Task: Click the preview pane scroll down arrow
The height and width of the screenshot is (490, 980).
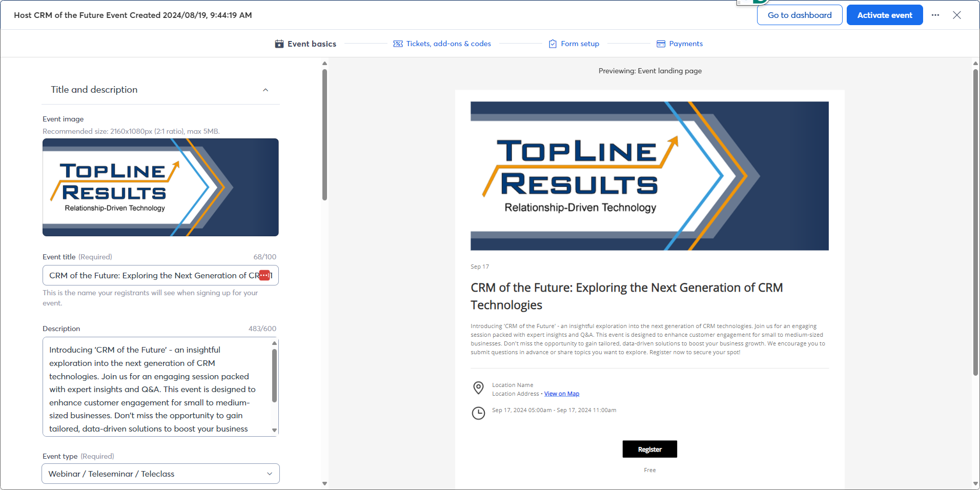Action: (975, 483)
